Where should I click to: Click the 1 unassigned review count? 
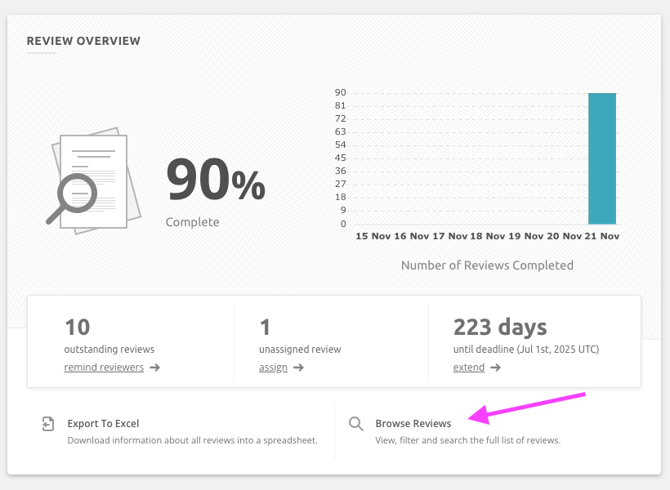coord(265,327)
